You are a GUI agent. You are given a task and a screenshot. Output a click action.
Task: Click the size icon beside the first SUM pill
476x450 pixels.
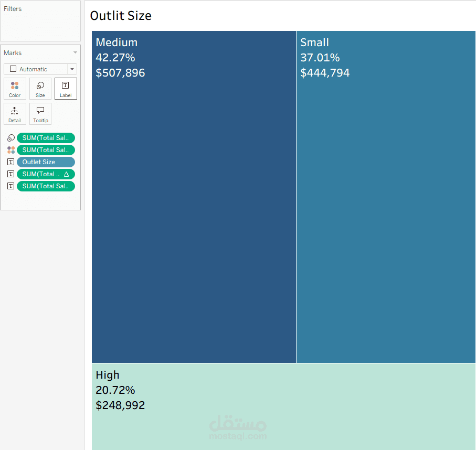(10, 138)
